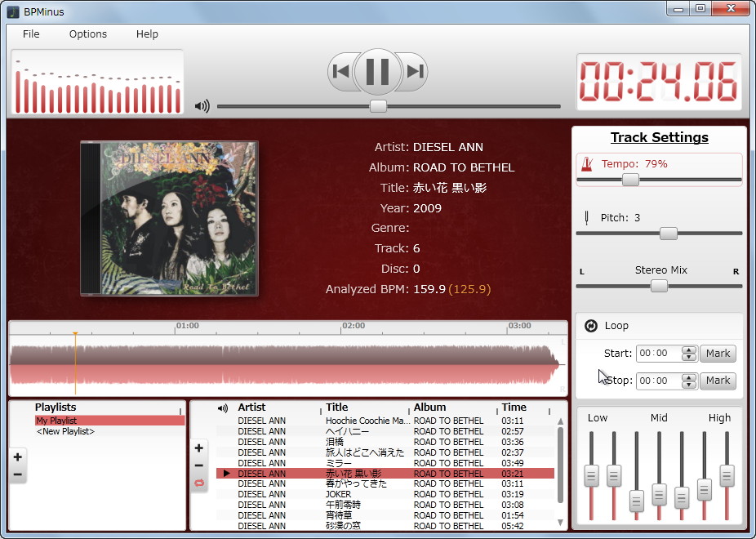Toggle playlist repeat icon
The width and height of the screenshot is (756, 539).
point(198,483)
